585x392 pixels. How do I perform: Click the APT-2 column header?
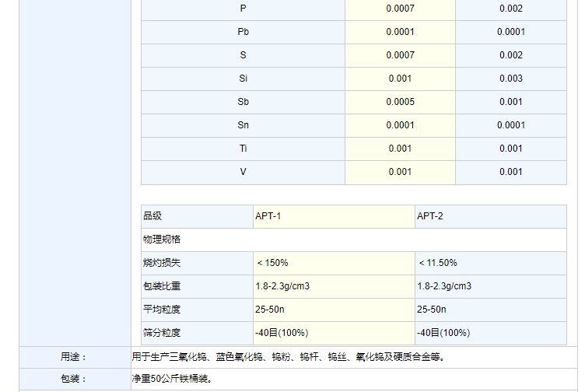tap(430, 216)
